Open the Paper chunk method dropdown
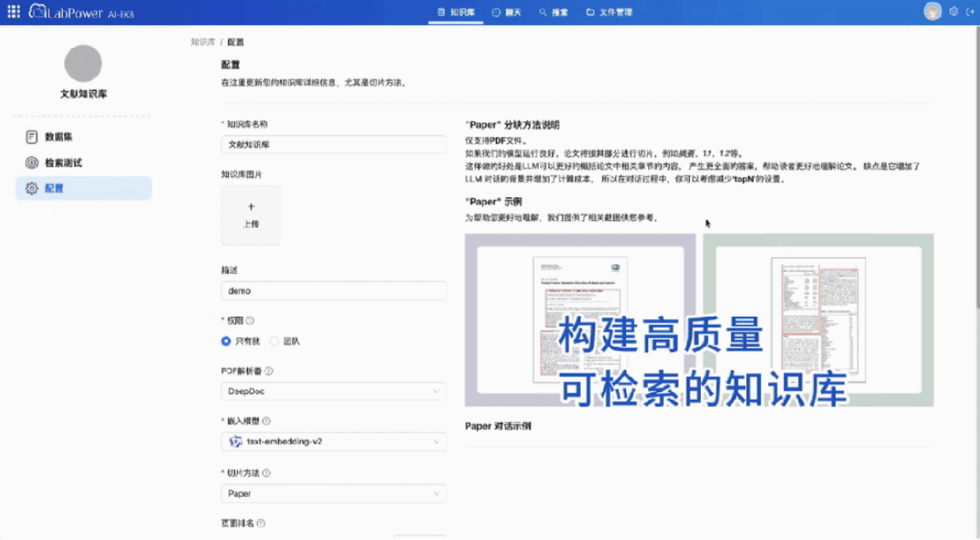The image size is (980, 540). tap(333, 494)
